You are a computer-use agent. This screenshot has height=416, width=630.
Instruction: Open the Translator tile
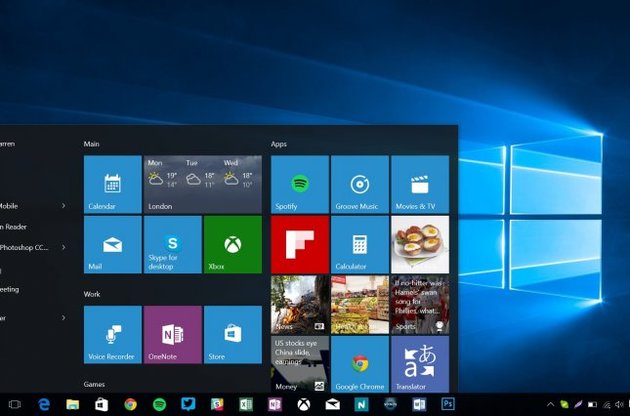(419, 365)
